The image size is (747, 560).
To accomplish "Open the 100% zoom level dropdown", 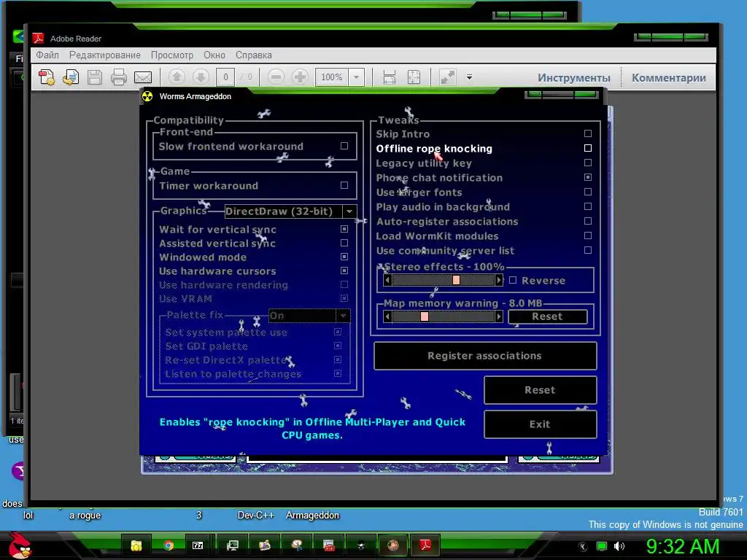I will point(356,77).
